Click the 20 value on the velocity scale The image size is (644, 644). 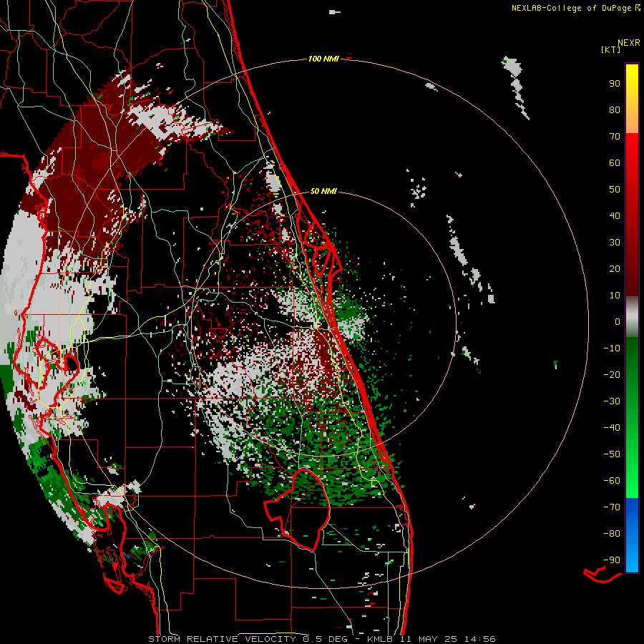point(615,269)
